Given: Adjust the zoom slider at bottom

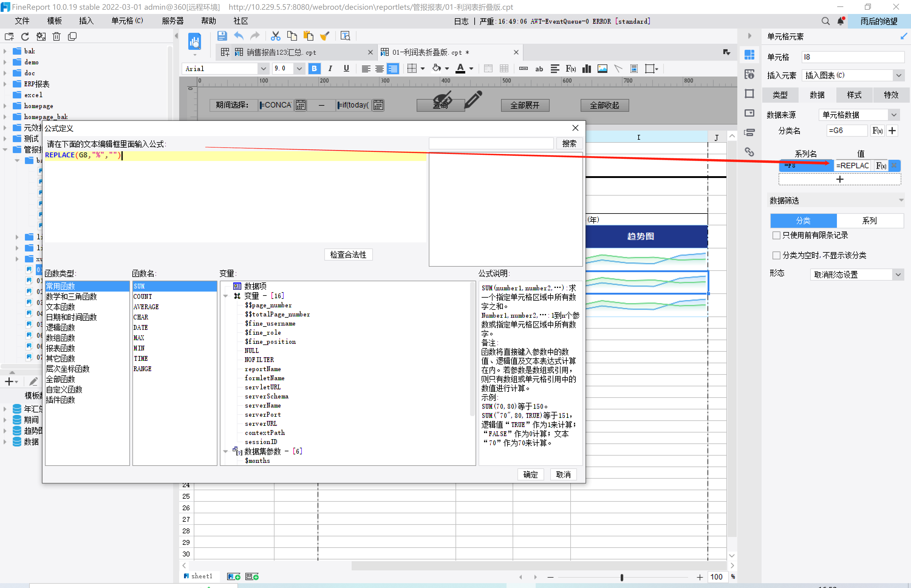Looking at the screenshot, I should 622,577.
